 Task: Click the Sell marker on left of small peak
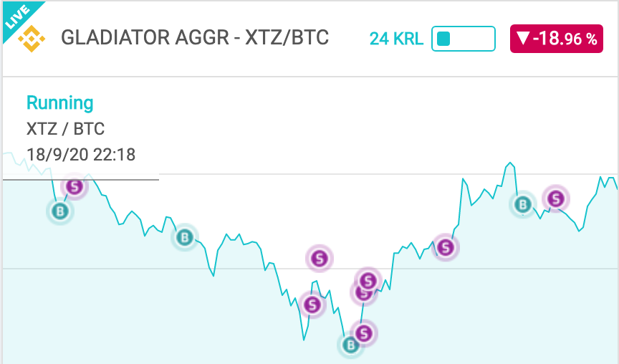pos(312,305)
